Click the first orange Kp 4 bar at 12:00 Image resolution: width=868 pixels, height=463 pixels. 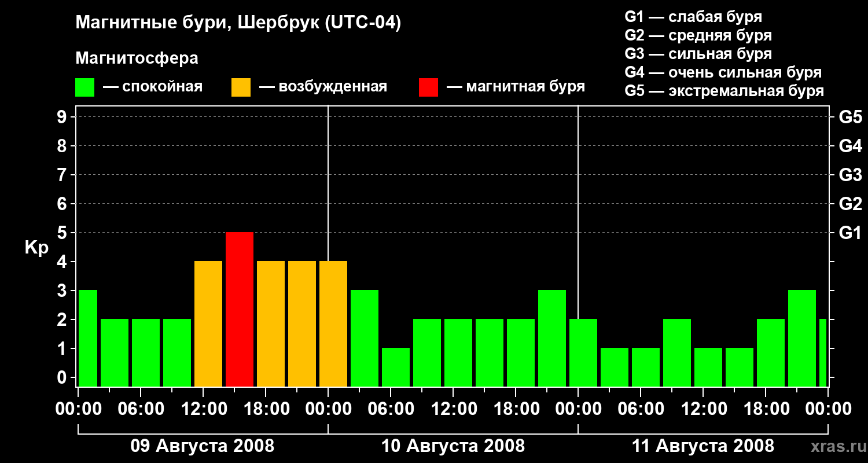click(208, 324)
